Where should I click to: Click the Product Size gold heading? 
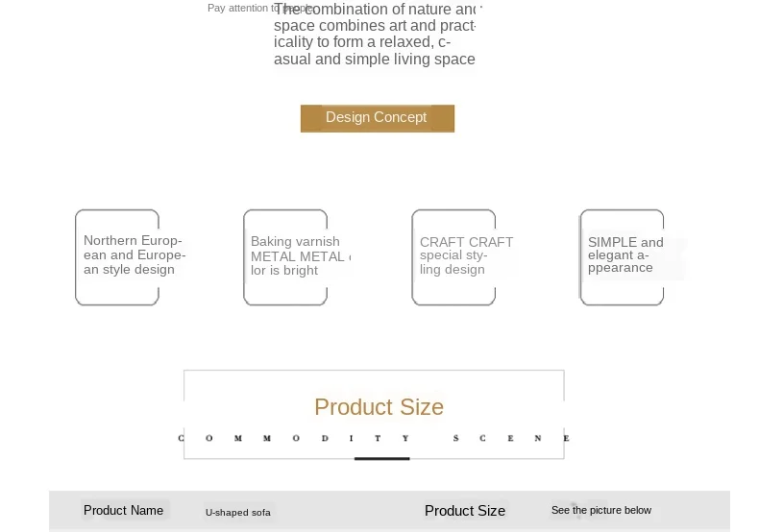coord(379,407)
